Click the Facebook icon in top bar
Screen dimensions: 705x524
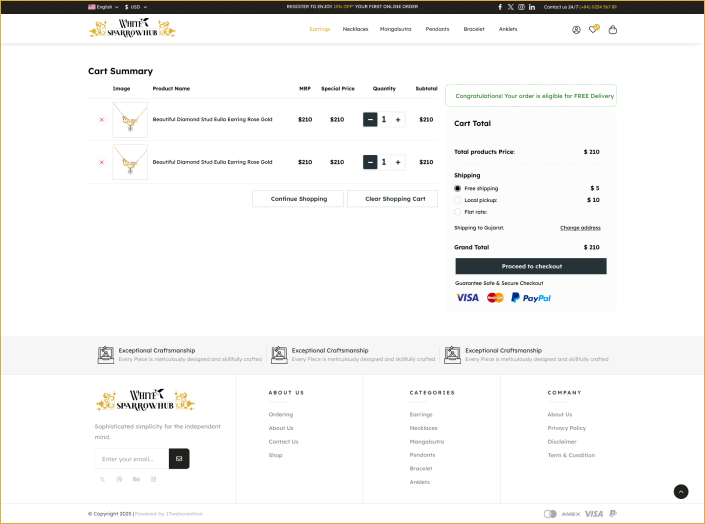click(500, 7)
